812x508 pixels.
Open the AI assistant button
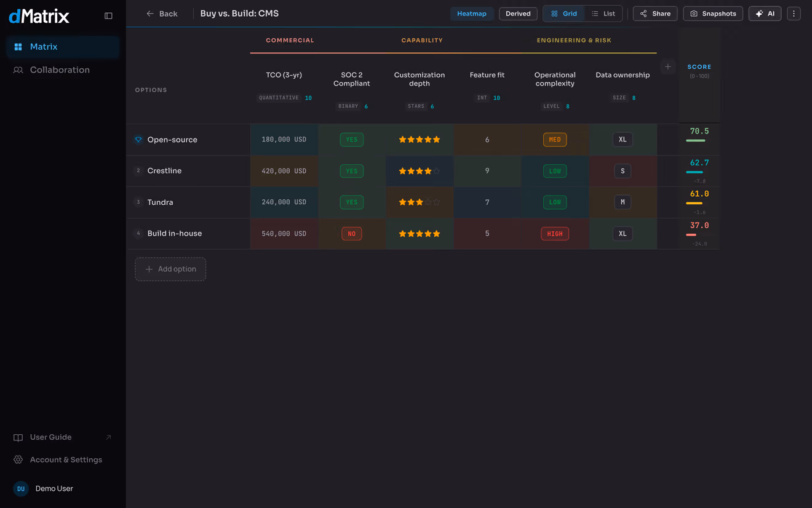pos(765,14)
